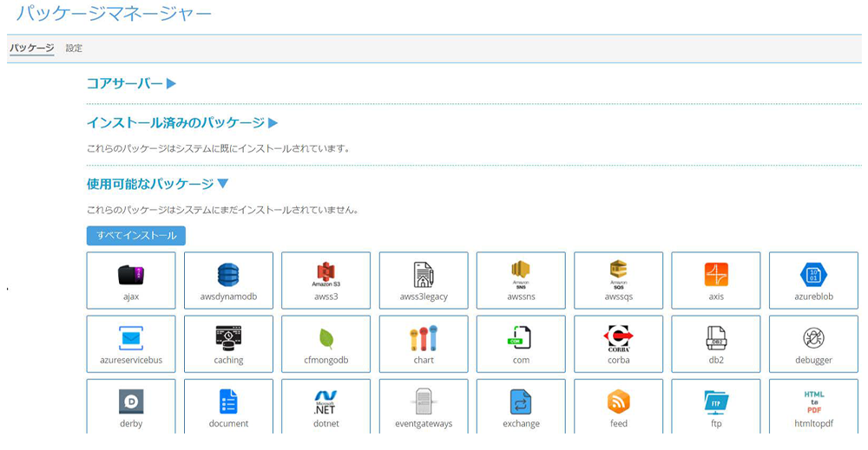This screenshot has height=450, width=868.
Task: Select the cfmongodb leaf icon
Action: click(325, 338)
